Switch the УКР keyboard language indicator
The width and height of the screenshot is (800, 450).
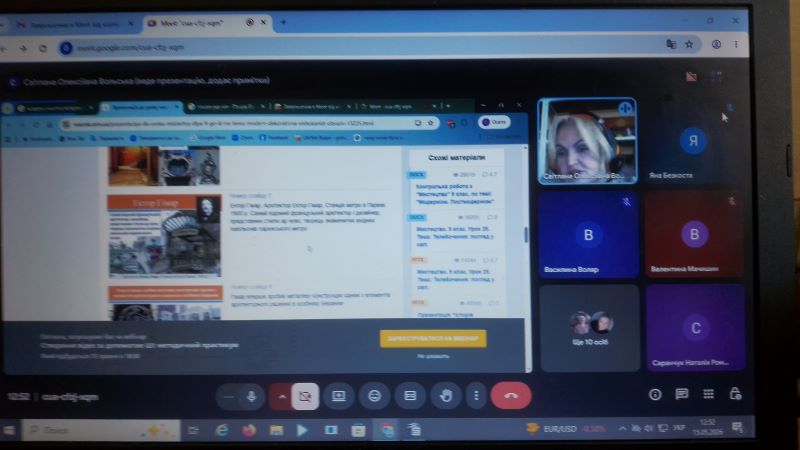[679, 428]
